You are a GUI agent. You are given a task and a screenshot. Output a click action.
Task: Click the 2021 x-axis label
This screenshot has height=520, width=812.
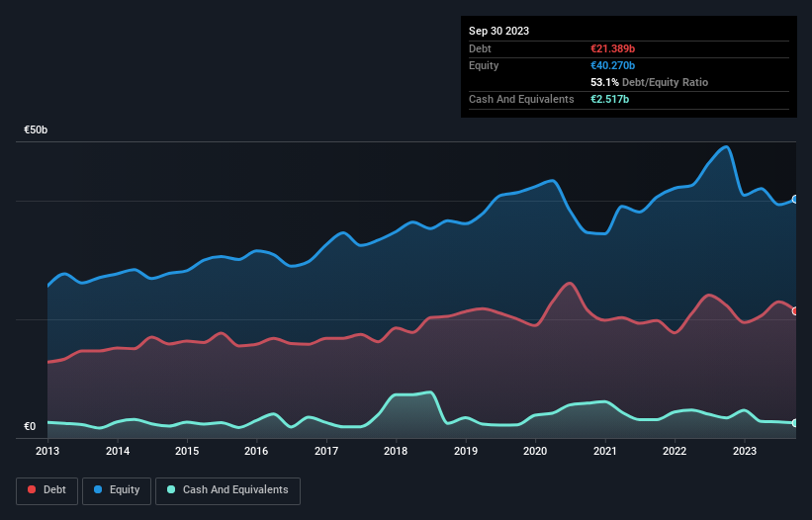click(x=605, y=451)
